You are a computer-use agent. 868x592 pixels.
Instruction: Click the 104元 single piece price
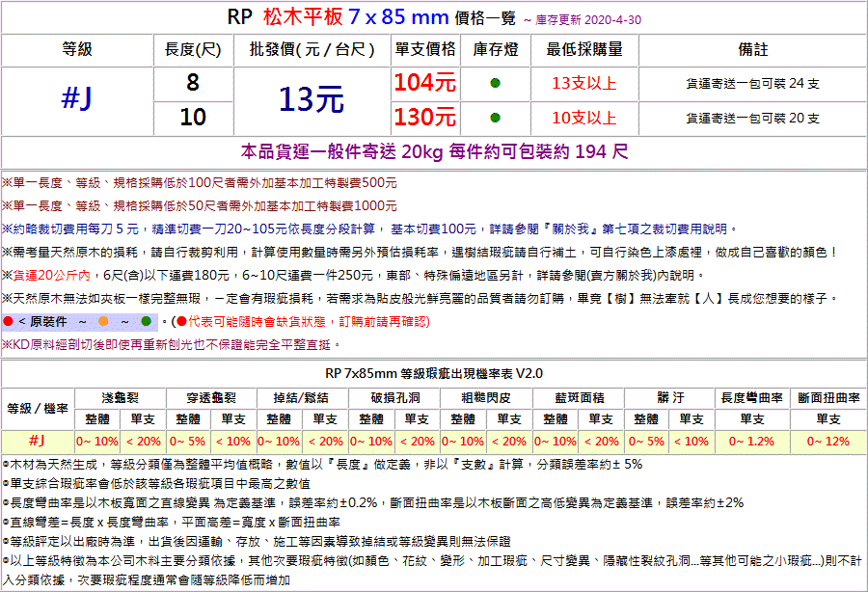[x=424, y=83]
